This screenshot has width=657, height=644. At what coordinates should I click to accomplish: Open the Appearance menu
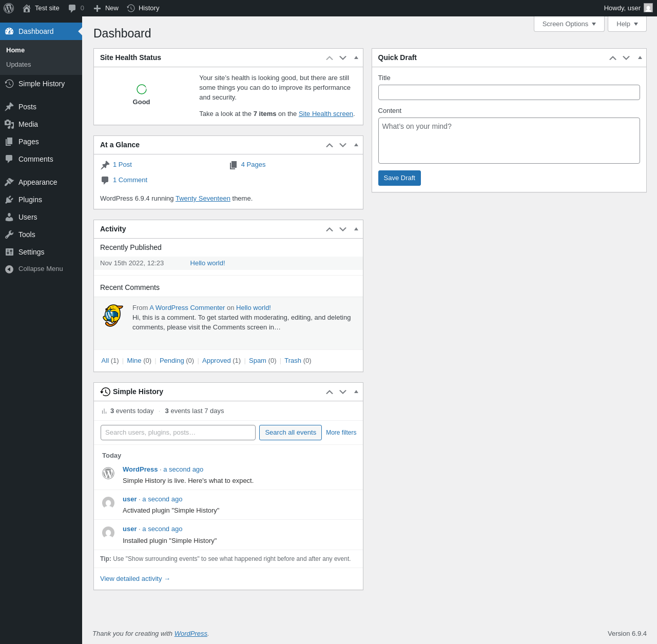pyautogui.click(x=41, y=182)
